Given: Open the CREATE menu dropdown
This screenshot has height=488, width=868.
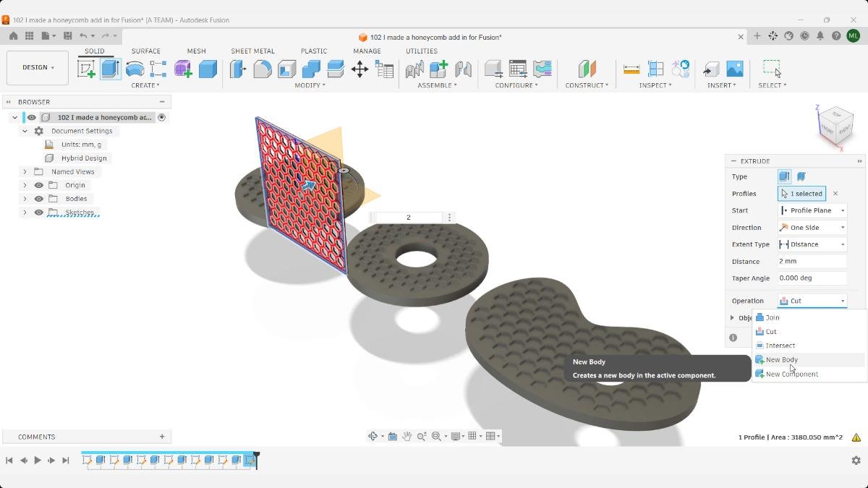Looking at the screenshot, I should click(145, 85).
